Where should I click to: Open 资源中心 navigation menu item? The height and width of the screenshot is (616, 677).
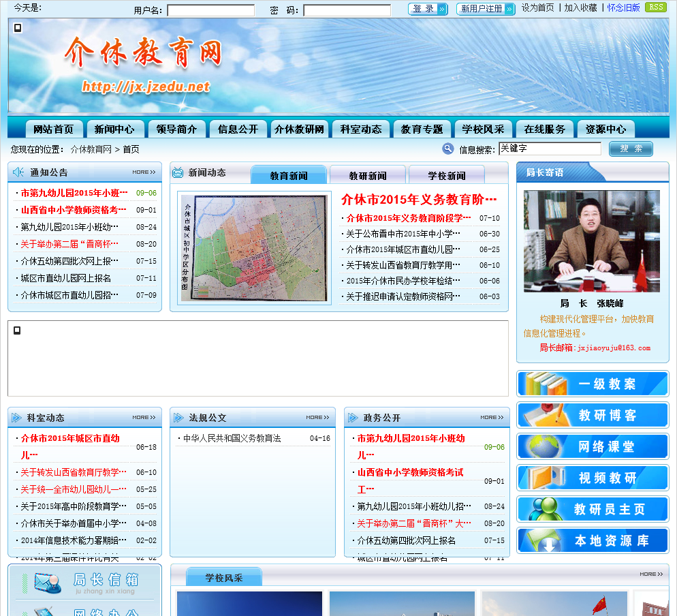tap(605, 129)
